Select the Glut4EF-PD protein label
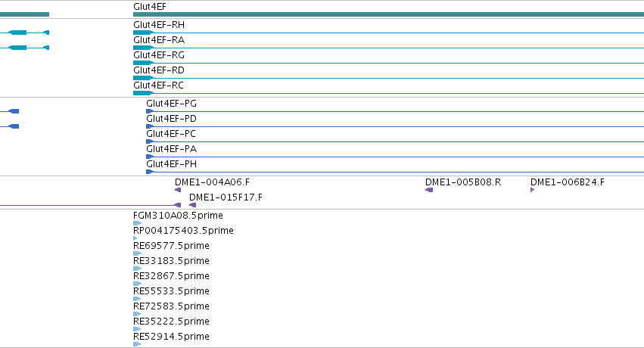Image resolution: width=644 pixels, height=348 pixels. click(171, 119)
